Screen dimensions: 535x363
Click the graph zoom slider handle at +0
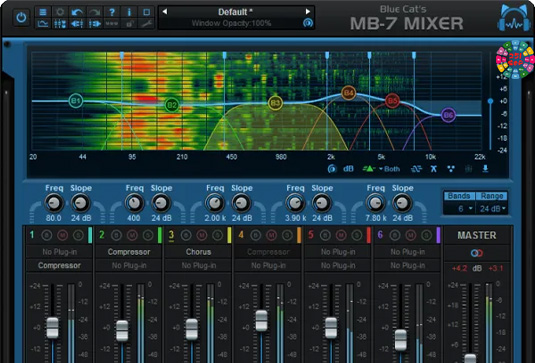click(490, 101)
